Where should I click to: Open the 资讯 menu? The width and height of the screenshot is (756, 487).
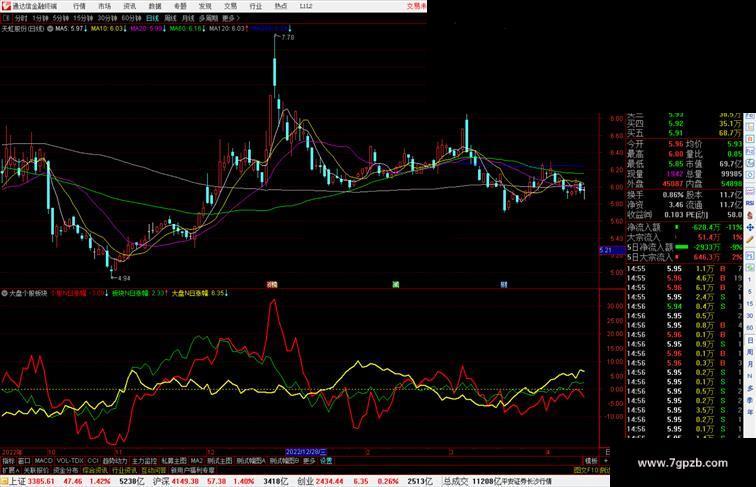click(129, 6)
